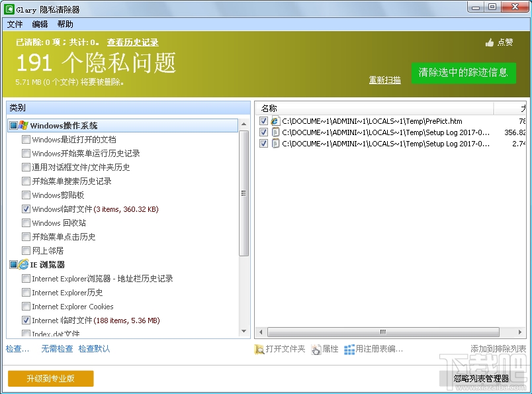Image resolution: width=532 pixels, height=394 pixels.
Task: Open 忽略列表管理器
Action: click(481, 378)
